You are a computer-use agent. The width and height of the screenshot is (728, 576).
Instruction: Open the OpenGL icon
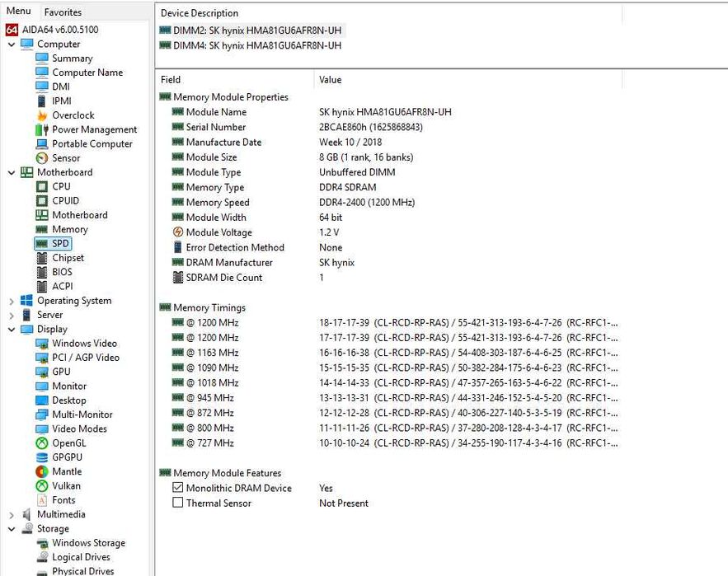click(x=42, y=443)
